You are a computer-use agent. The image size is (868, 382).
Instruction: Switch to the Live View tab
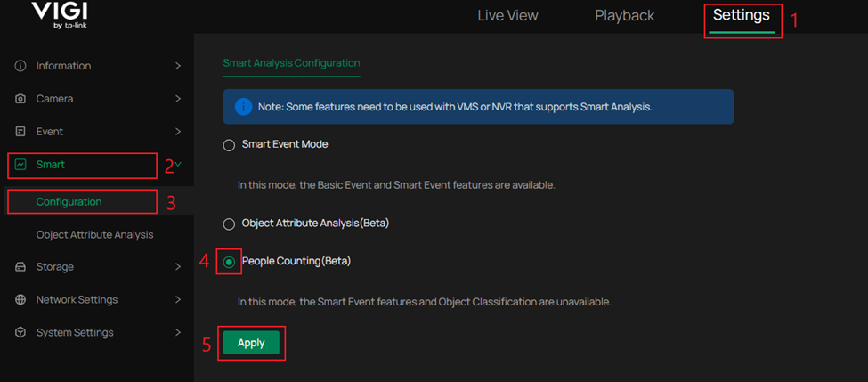pos(507,16)
